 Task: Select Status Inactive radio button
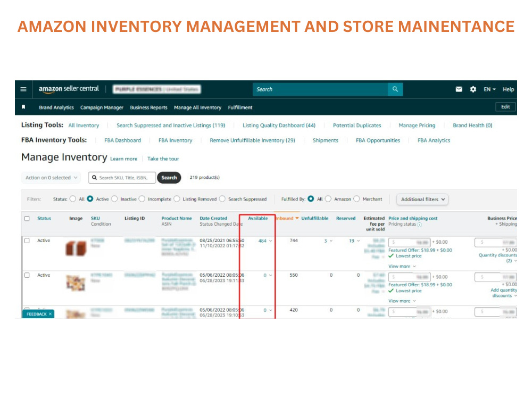[x=114, y=199]
